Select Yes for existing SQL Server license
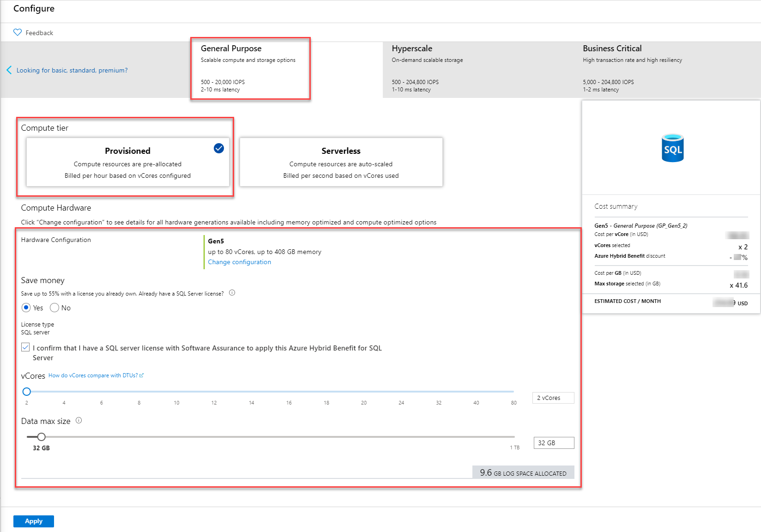 point(26,308)
